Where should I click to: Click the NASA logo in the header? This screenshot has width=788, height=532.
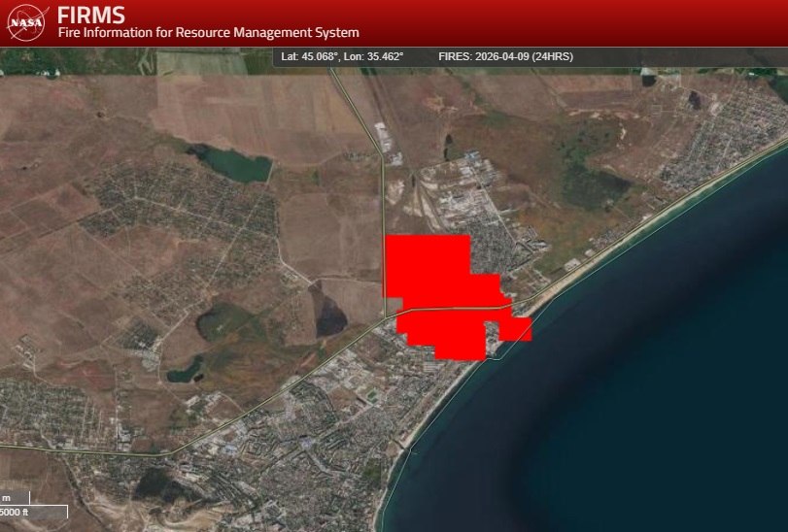27,22
